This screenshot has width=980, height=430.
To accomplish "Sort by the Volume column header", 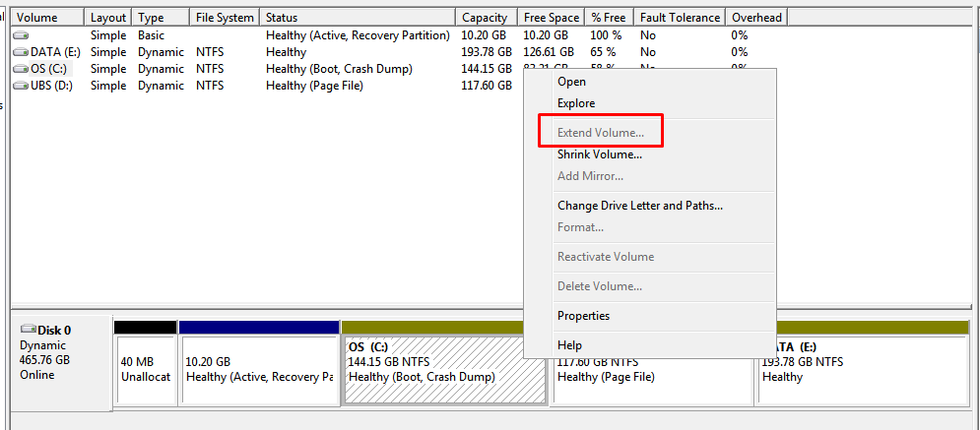I will pyautogui.click(x=37, y=18).
